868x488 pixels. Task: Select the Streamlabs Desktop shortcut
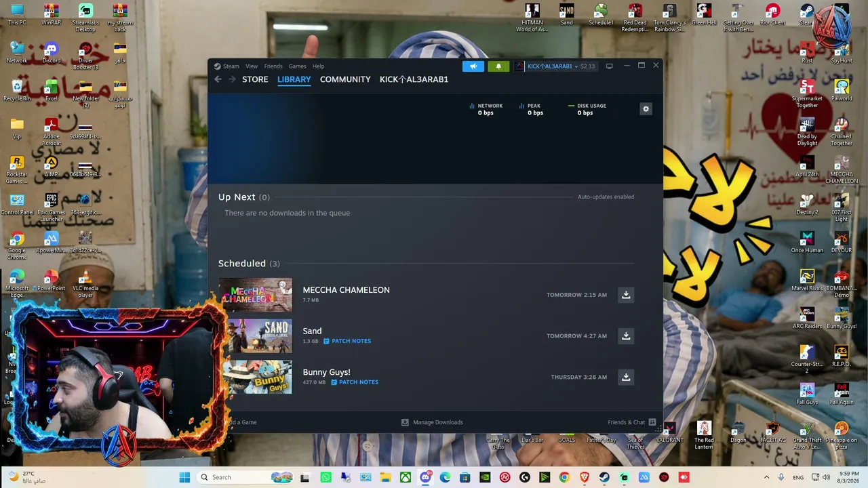click(85, 18)
